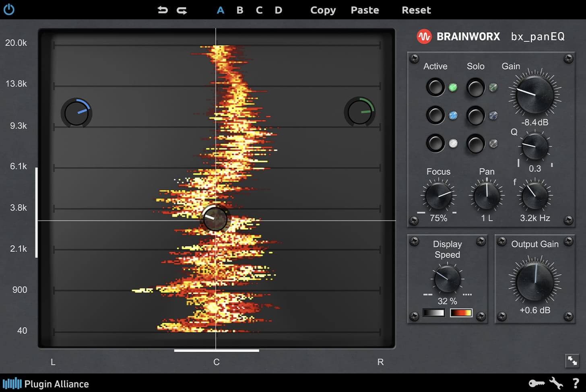586x392 pixels.
Task: Click the Plugin Alliance logo
Action: coord(46,384)
